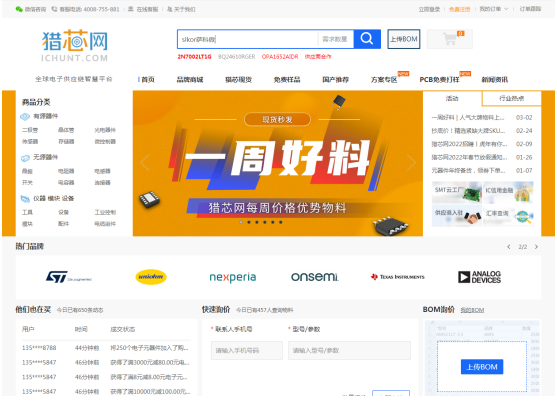Click the phone number input field

click(x=247, y=351)
